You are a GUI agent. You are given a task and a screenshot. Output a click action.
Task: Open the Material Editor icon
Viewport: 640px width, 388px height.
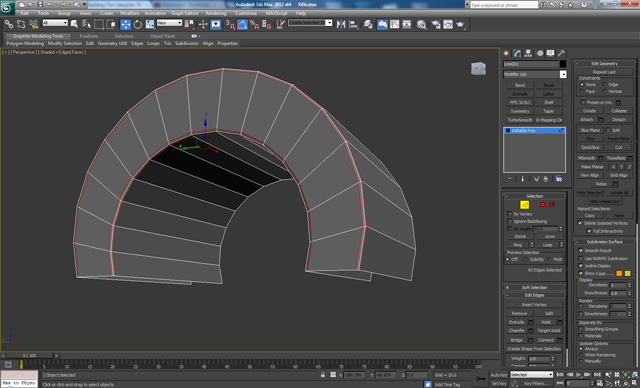(421, 24)
